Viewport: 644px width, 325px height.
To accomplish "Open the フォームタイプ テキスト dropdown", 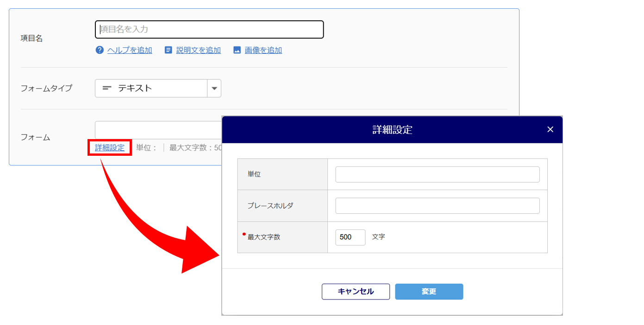I will pos(158,88).
